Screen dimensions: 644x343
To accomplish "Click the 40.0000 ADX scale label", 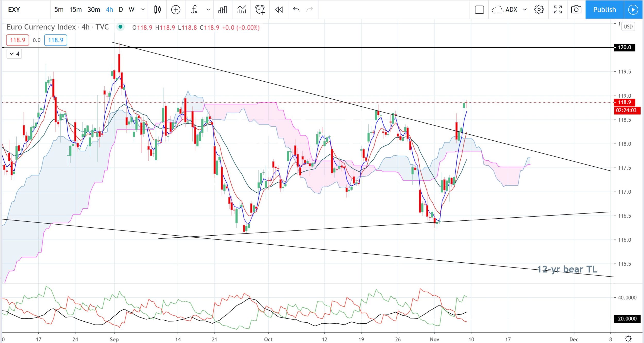I will tap(627, 298).
